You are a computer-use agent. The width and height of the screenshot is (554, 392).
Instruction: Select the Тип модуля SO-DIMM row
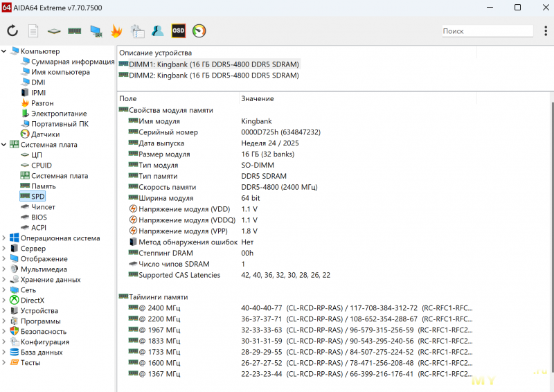(297, 165)
